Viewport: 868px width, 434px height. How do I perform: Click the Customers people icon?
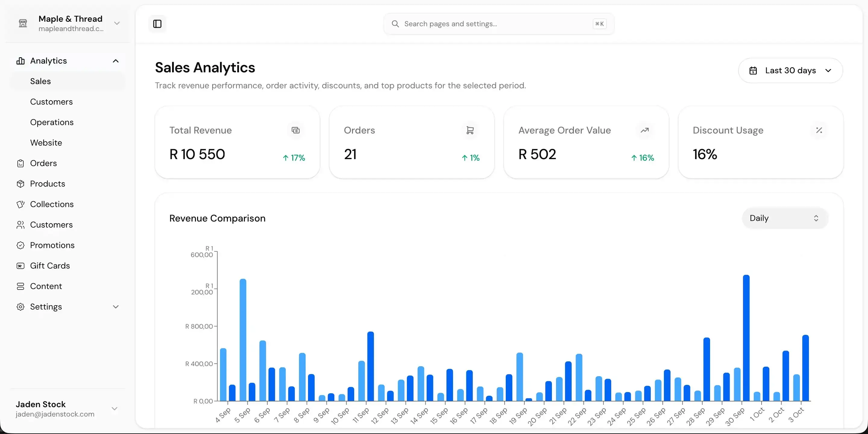(20, 225)
